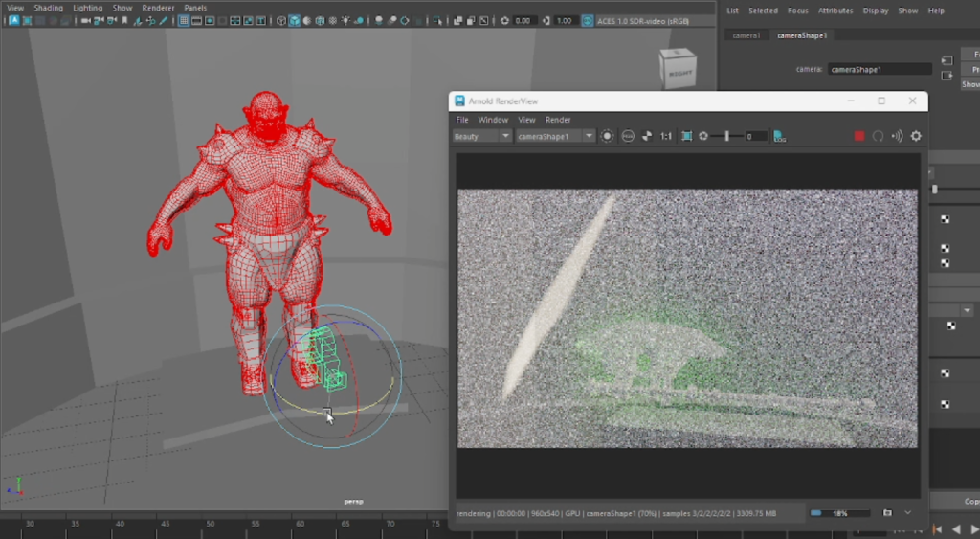Open the Beauty AOV dropdown
The width and height of the screenshot is (980, 539).
pyautogui.click(x=482, y=136)
